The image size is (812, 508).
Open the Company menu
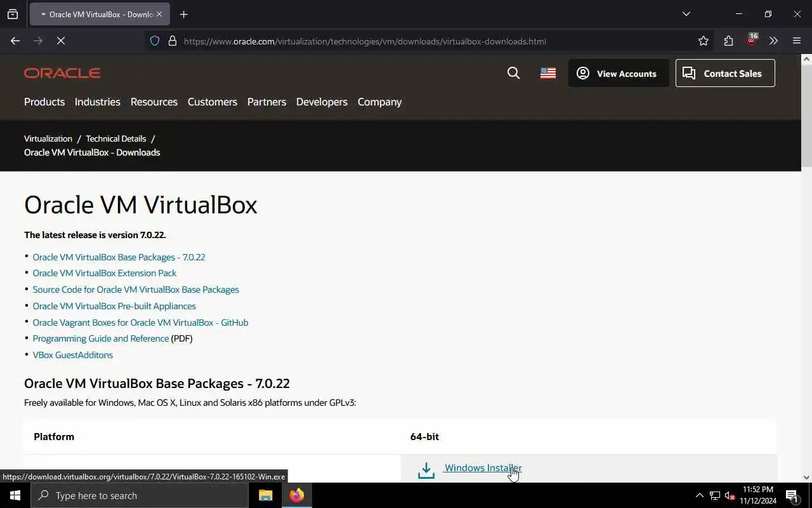pos(379,102)
